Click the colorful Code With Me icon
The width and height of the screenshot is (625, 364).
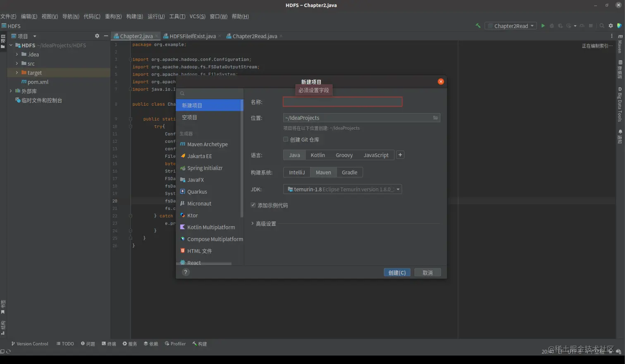619,26
